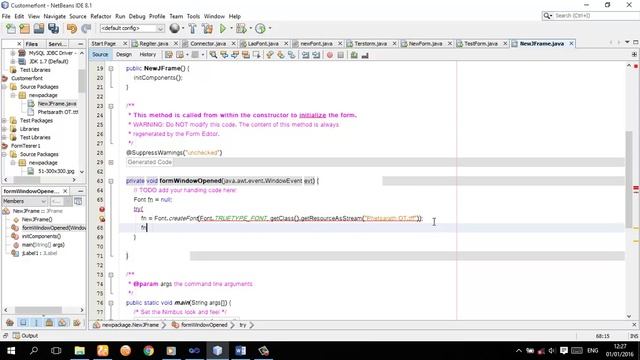Image resolution: width=640 pixels, height=360 pixels.
Task: Open Microsoft Word from the taskbar
Action: click(x=240, y=351)
